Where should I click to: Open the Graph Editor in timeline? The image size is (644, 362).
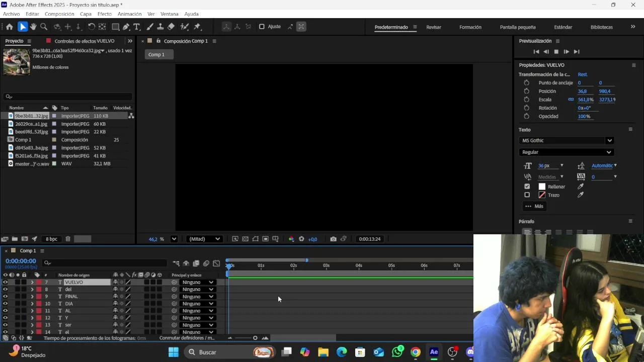pyautogui.click(x=216, y=263)
